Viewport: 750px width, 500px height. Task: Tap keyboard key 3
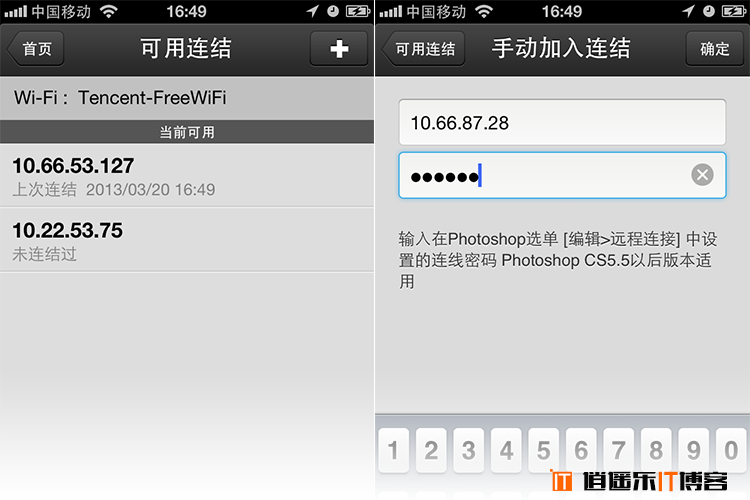click(x=468, y=450)
